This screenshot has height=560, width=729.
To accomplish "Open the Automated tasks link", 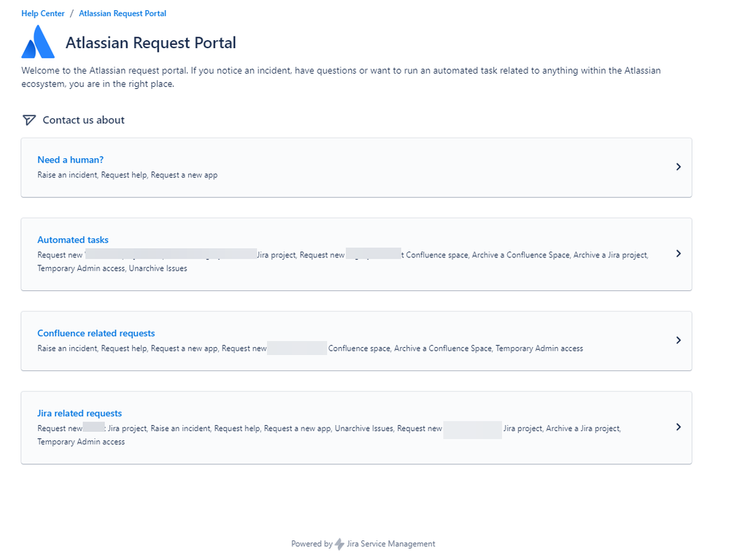I will 73,240.
